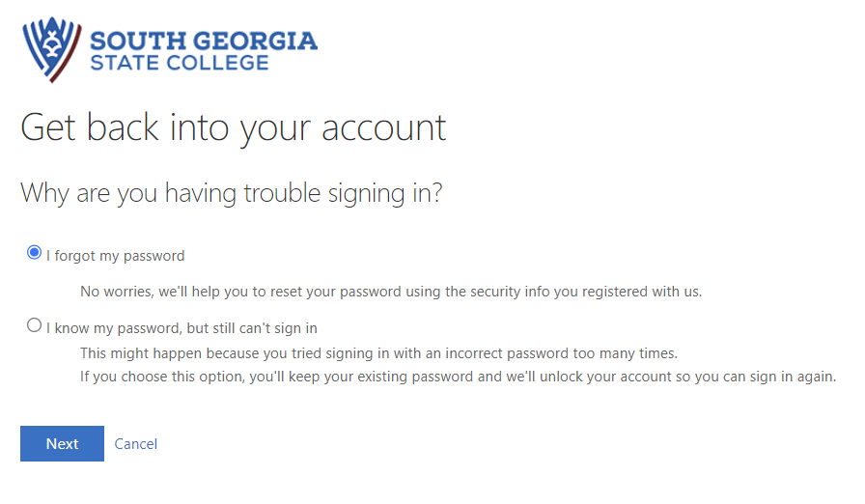Image resolution: width=865 pixels, height=504 pixels.
Task: Follow the Cancel link
Action: [x=136, y=444]
